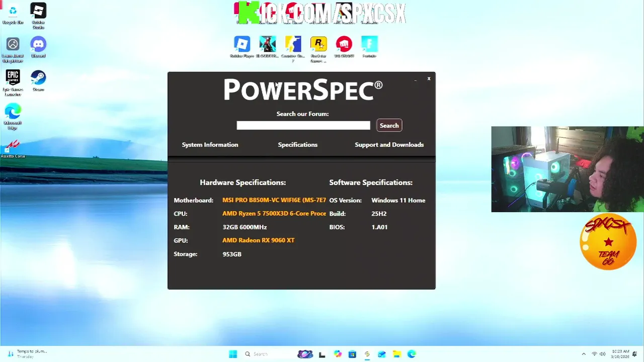Open the Counter-Strike 2 desktop icon
Screen dimensions: 644x362
(x=293, y=48)
